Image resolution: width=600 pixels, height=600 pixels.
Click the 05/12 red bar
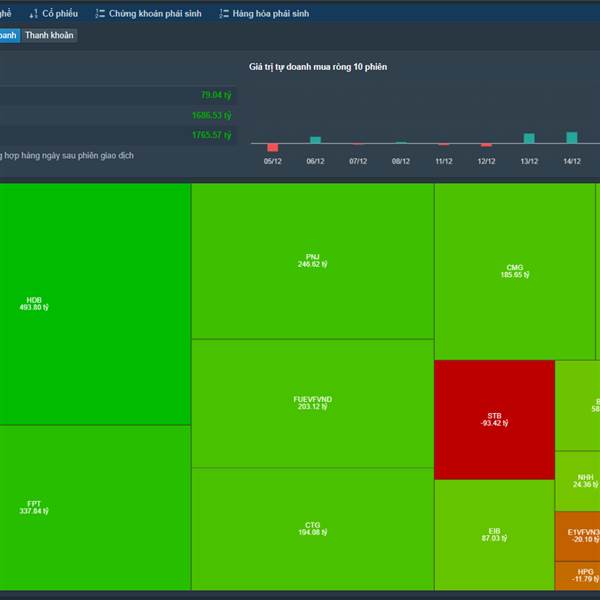tap(272, 148)
